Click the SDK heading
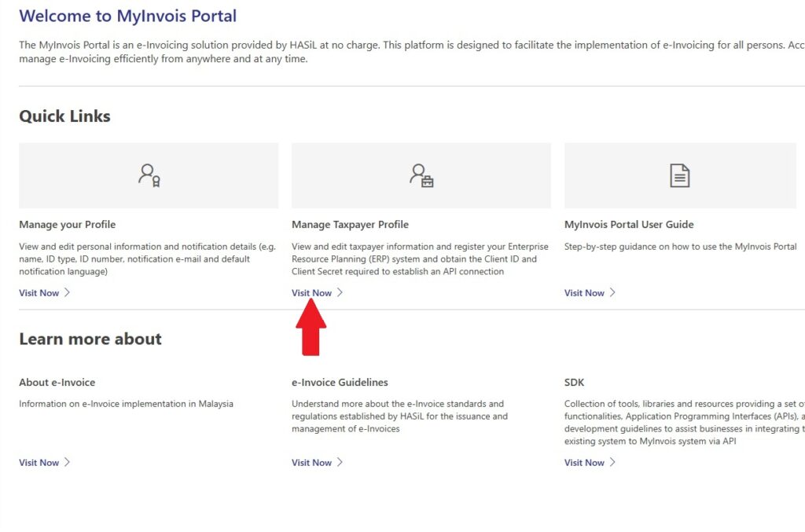Image resolution: width=805 pixels, height=532 pixels. point(574,382)
